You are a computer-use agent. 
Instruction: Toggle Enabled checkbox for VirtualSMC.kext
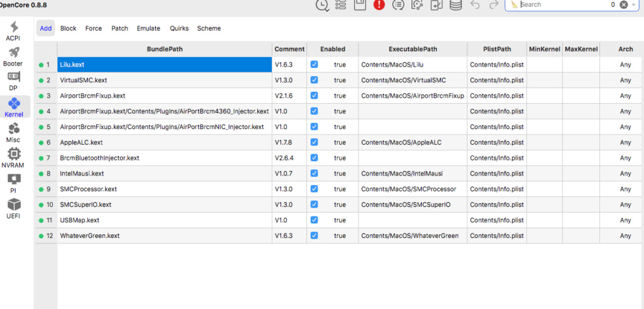coord(314,80)
